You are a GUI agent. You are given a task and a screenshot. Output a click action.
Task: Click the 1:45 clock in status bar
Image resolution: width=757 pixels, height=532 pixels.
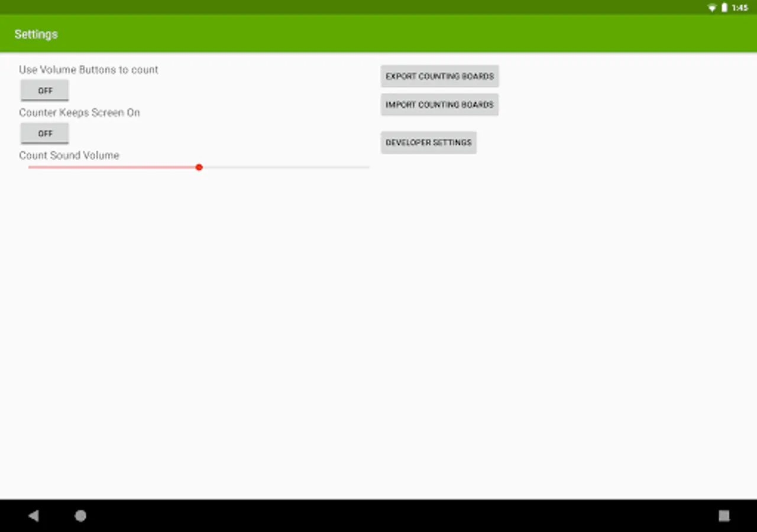tap(740, 8)
